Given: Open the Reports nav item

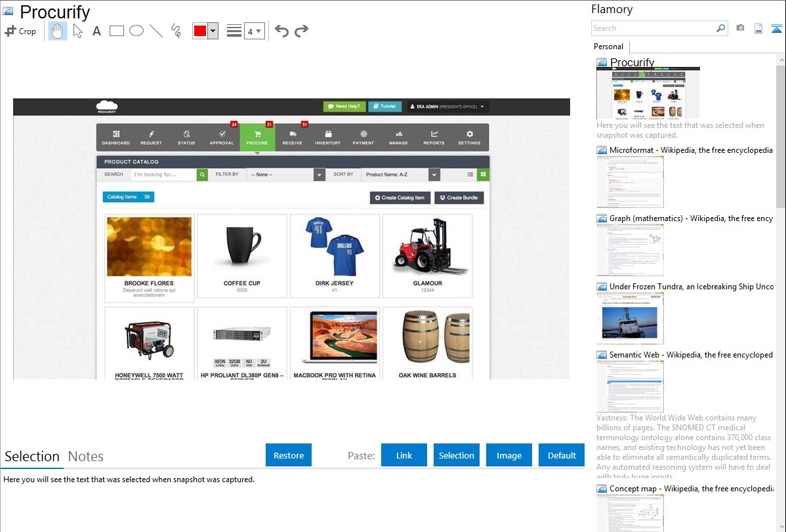Looking at the screenshot, I should coord(434,137).
